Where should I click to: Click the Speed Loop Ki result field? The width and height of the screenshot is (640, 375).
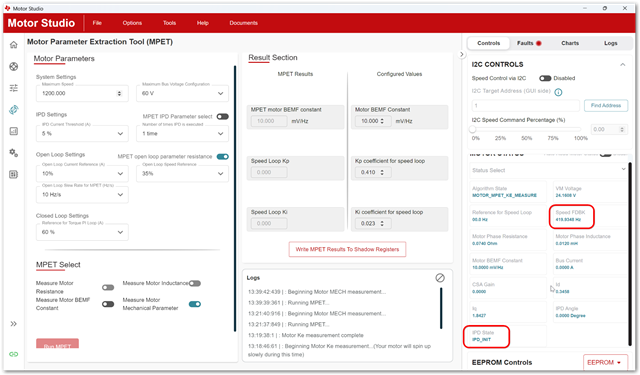(269, 224)
